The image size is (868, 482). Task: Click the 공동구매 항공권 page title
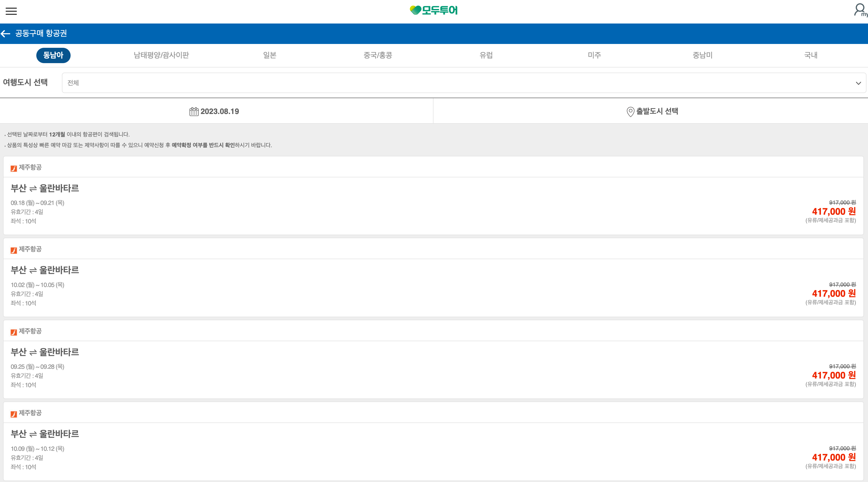pos(41,33)
